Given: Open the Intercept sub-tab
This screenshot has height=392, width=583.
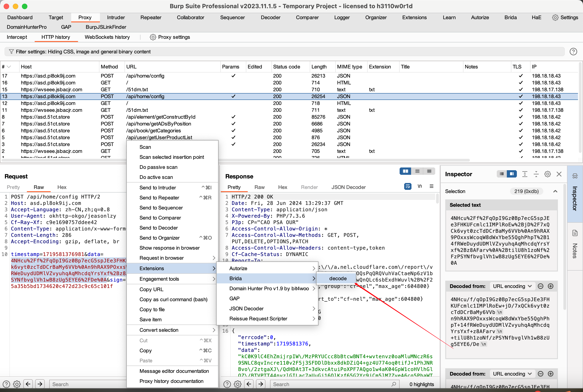Looking at the screenshot, I should click(x=17, y=37).
